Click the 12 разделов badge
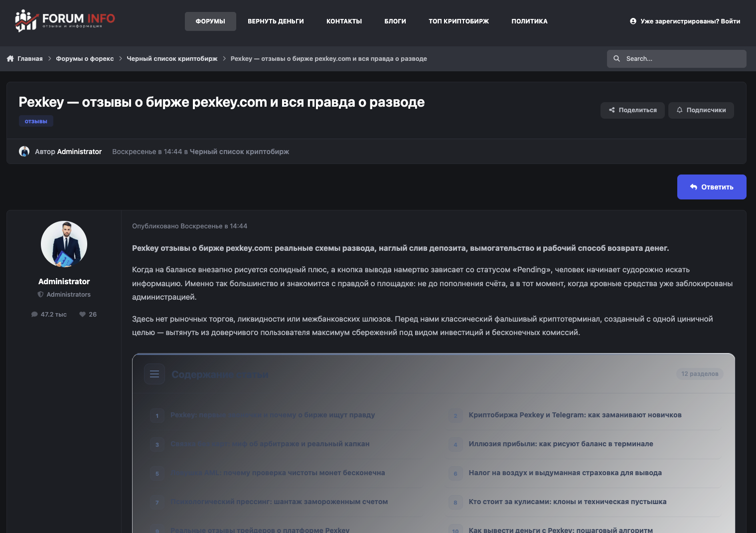756x533 pixels. 700,374
